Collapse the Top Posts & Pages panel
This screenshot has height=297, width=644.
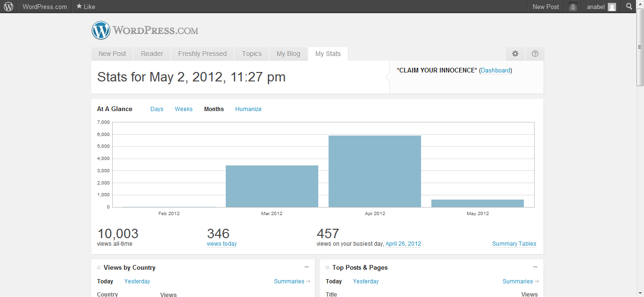click(x=535, y=267)
